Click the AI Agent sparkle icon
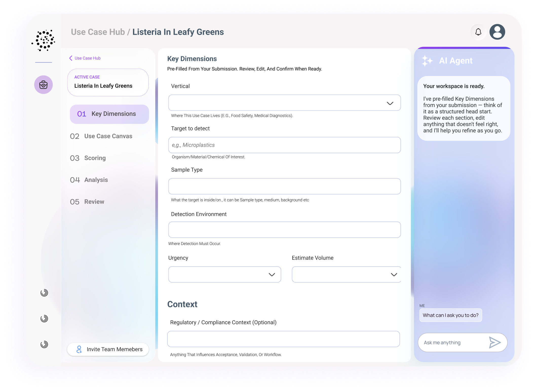Screen dimensions: 535x392 (427, 61)
